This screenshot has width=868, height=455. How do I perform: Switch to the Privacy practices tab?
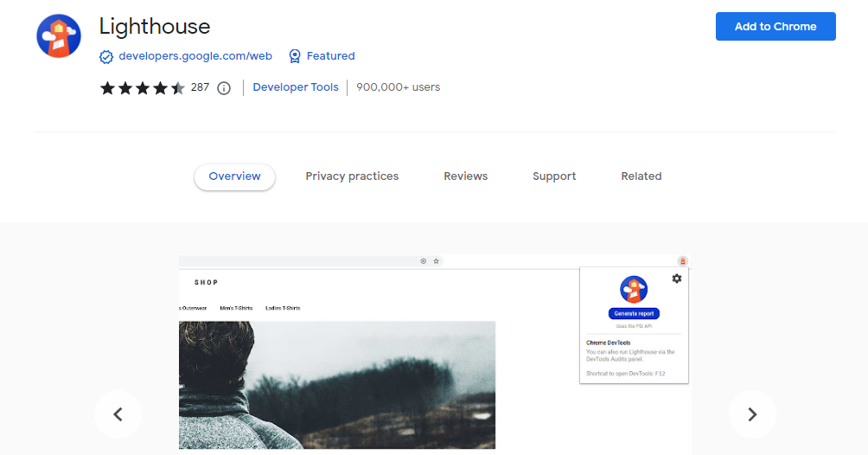[352, 176]
